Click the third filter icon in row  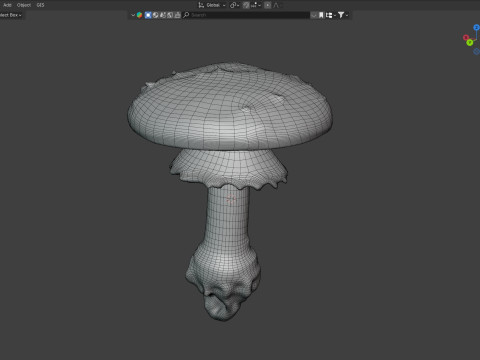coord(163,15)
